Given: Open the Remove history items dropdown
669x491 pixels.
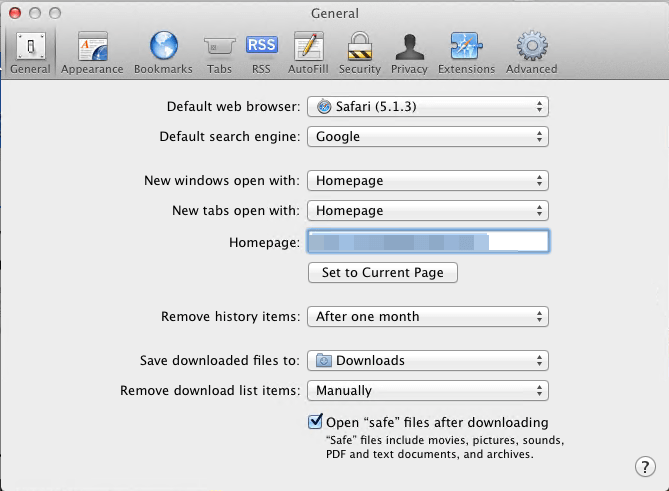Looking at the screenshot, I should pos(428,317).
